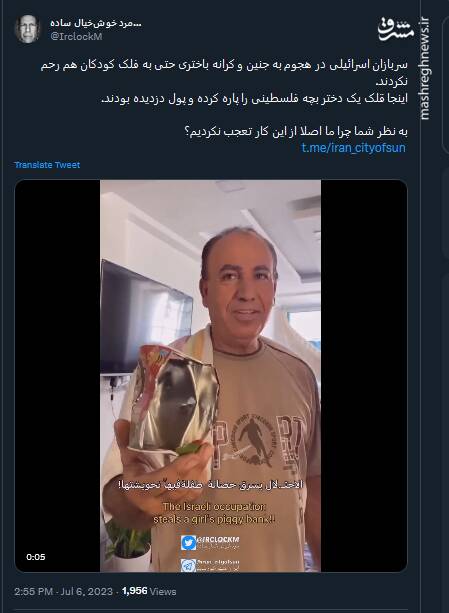Click the English subtitle about the piggy bank
449x613 pixels.
coord(214,513)
